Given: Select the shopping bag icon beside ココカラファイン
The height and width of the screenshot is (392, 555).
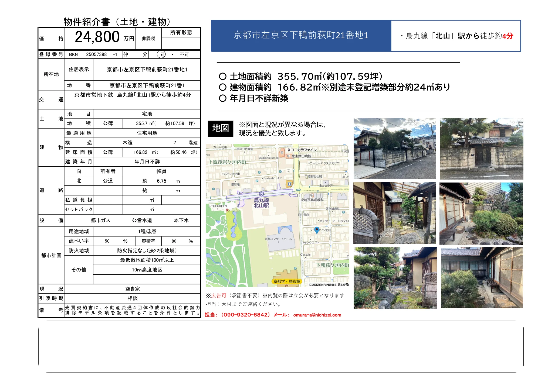Looking at the screenshot, I should (289, 150).
